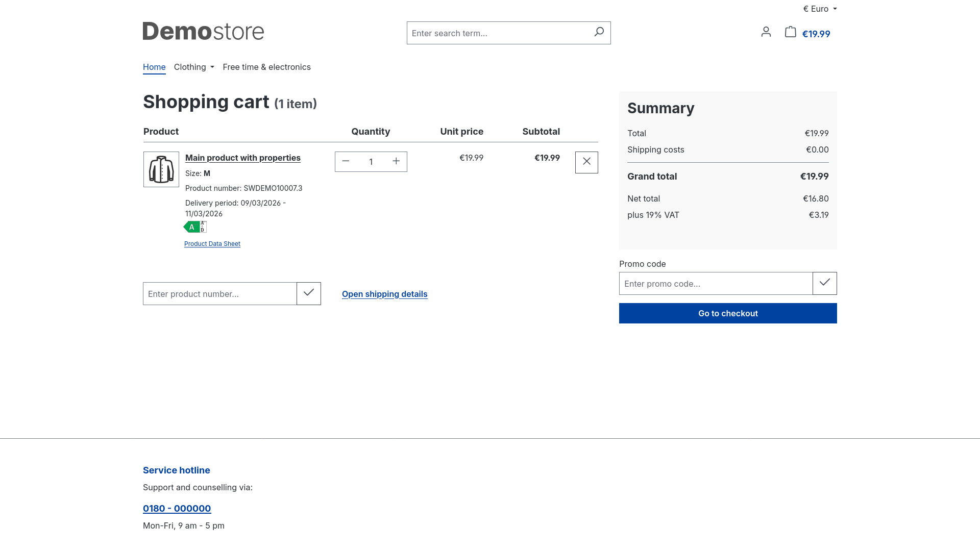Screen dimensions: 980x551
Task: Open the user account icon
Action: tap(766, 32)
